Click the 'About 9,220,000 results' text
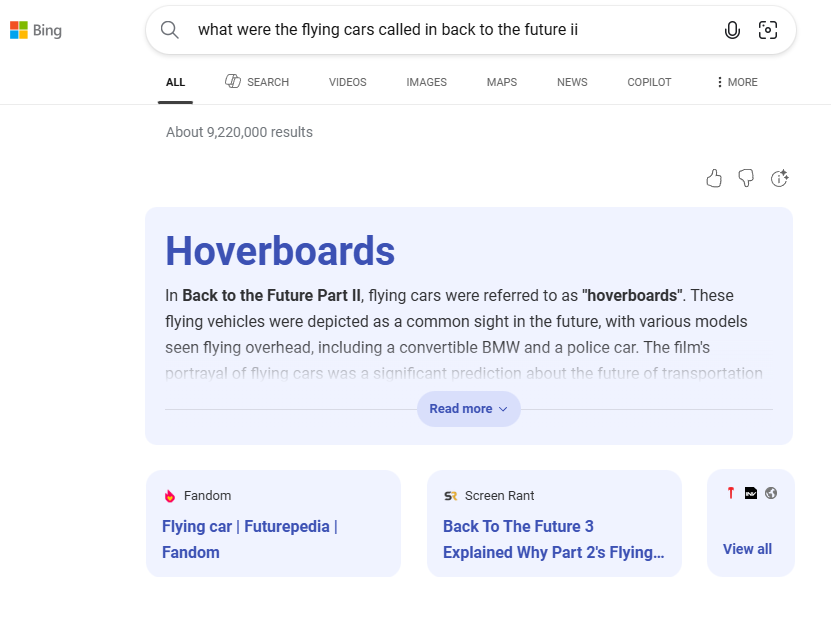This screenshot has width=831, height=639. coord(240,132)
